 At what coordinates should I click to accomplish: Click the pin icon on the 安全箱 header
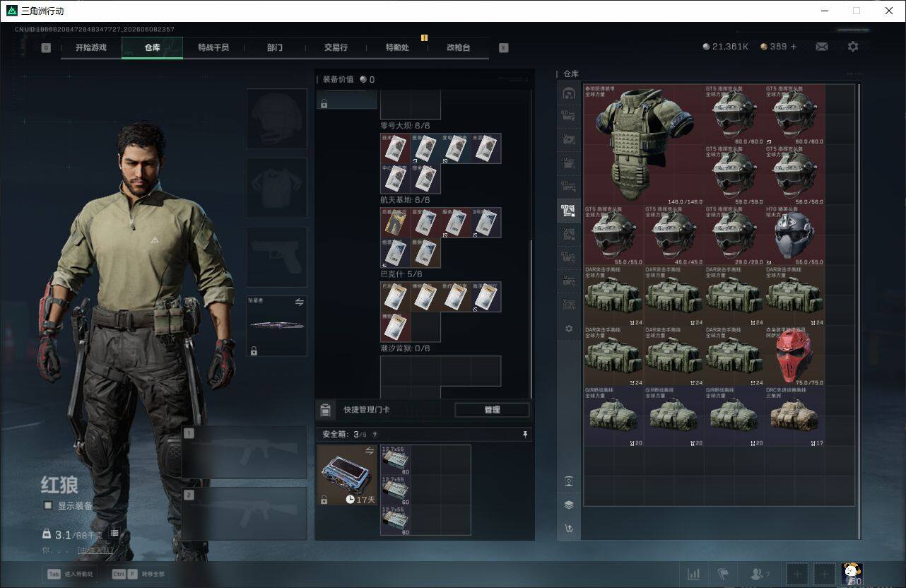525,434
